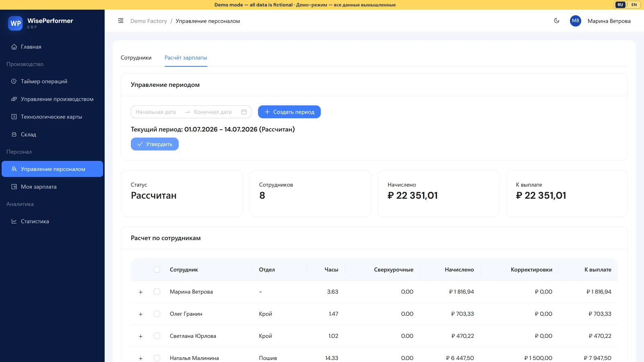Click the hours value 3.63

click(332, 292)
